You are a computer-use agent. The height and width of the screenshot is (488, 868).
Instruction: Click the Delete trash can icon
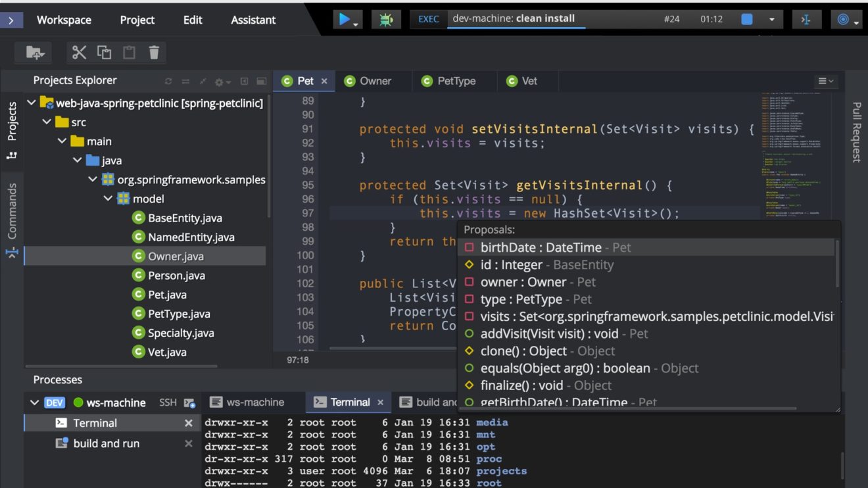click(154, 53)
